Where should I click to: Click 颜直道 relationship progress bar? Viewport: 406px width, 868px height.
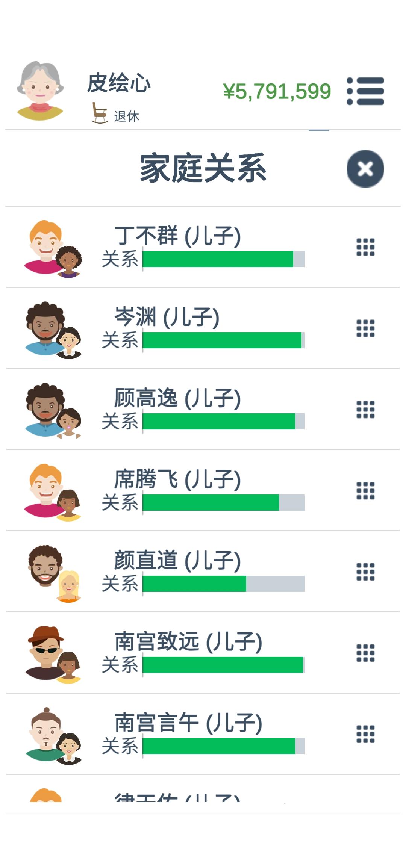tap(224, 584)
